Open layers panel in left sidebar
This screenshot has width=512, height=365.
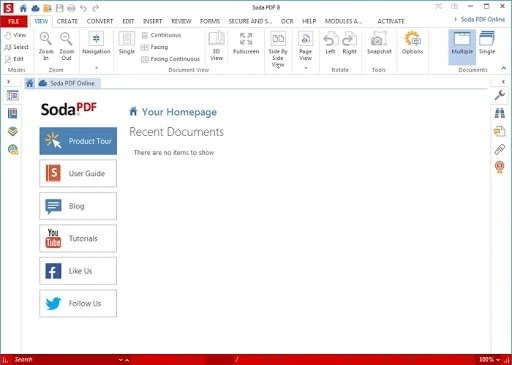13,131
